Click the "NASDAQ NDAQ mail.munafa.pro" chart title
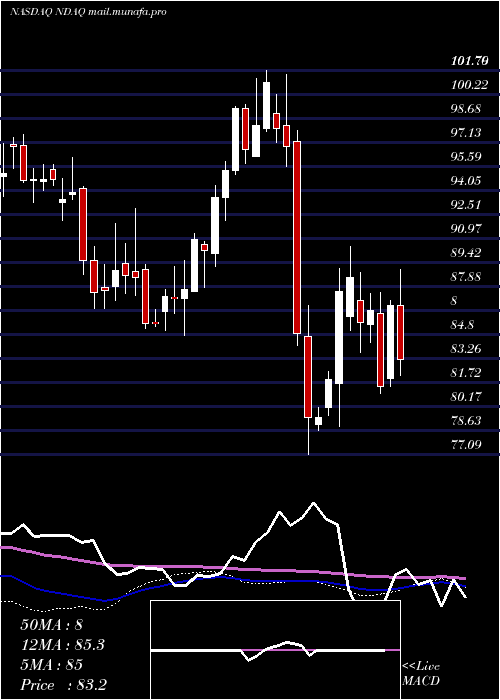 click(x=88, y=12)
